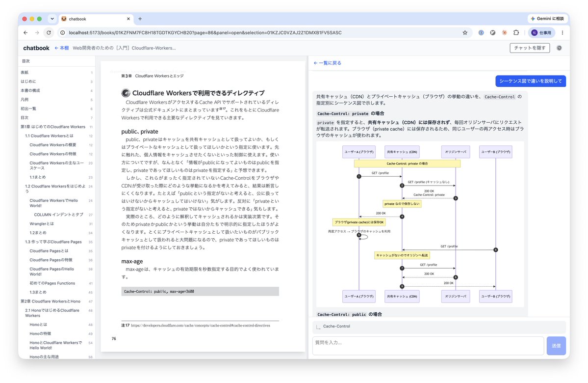Click the Cache-Control quoted selection chip

[x=439, y=327]
